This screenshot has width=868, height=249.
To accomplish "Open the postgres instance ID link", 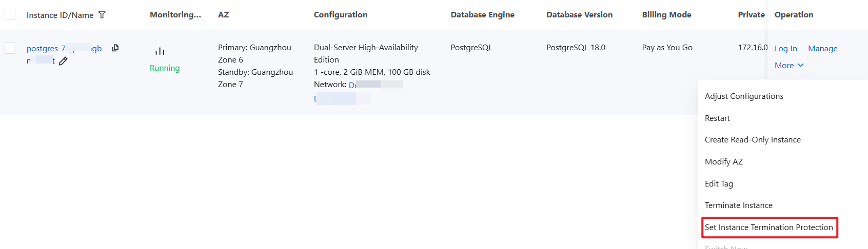I will 46,49.
